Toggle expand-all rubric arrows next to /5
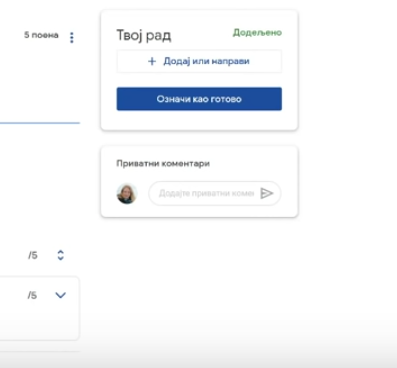397x368 pixels. (60, 255)
